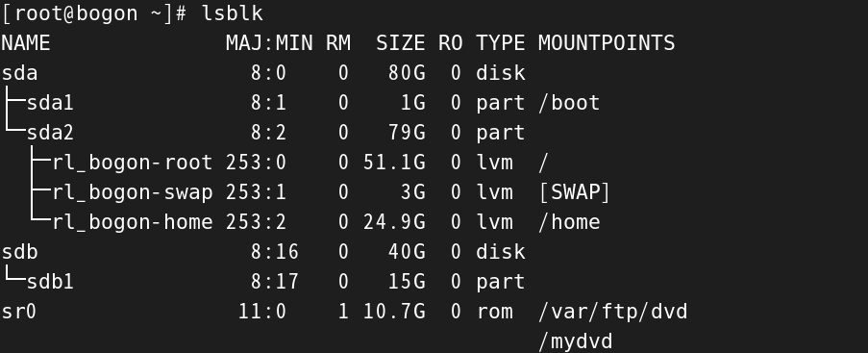Click the RO column header

pos(451,42)
